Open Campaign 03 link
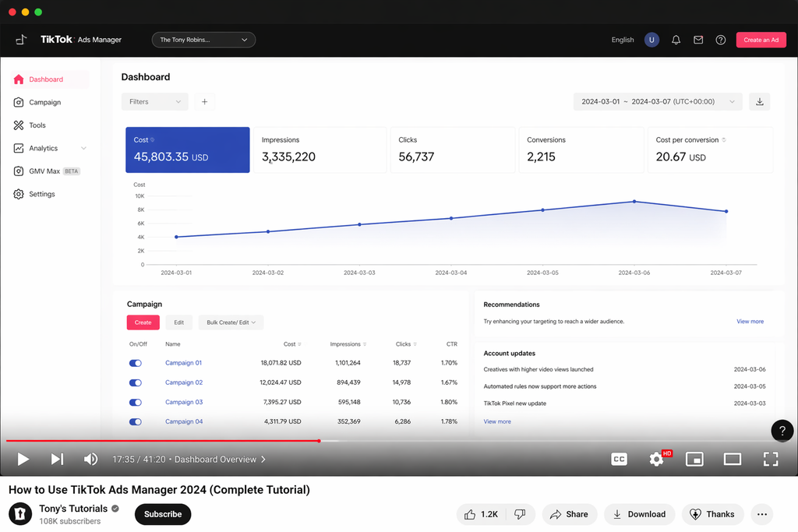Screen dimensions: 798x532 click(x=184, y=402)
